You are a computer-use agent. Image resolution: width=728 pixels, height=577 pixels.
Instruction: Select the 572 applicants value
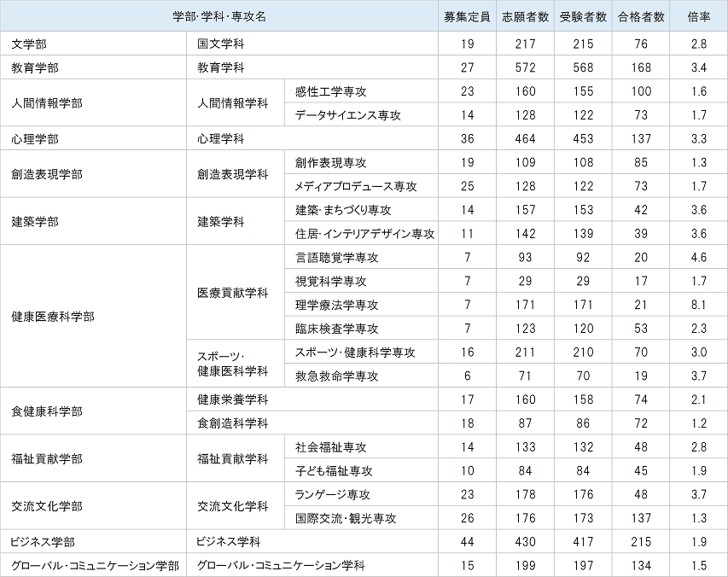[x=526, y=67]
